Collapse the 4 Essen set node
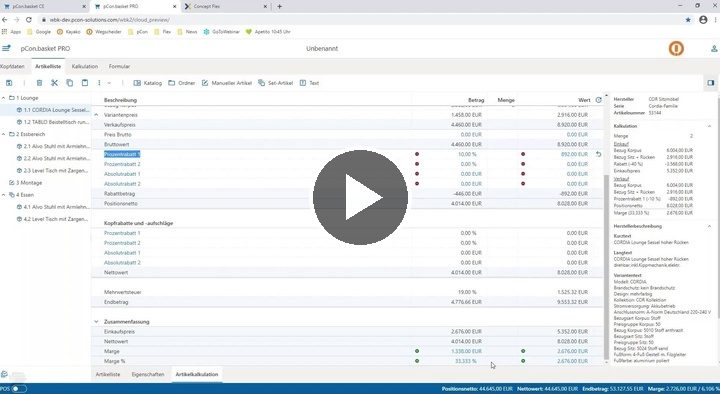Image resolution: width=720 pixels, height=394 pixels. tap(4, 195)
